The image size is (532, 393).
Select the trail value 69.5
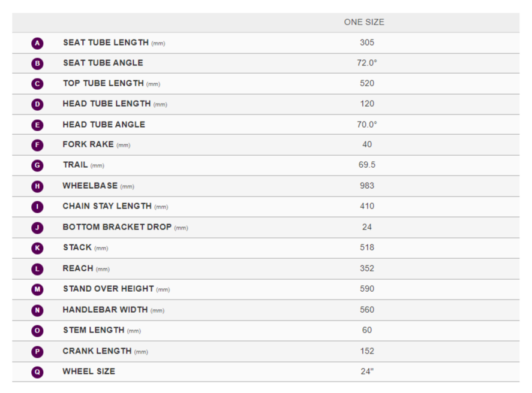(x=367, y=165)
